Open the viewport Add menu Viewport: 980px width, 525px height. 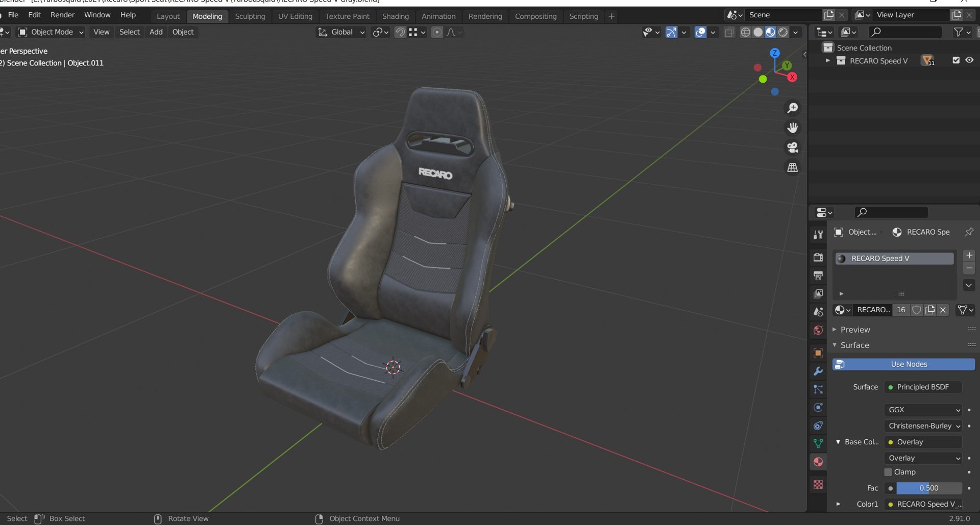(156, 32)
